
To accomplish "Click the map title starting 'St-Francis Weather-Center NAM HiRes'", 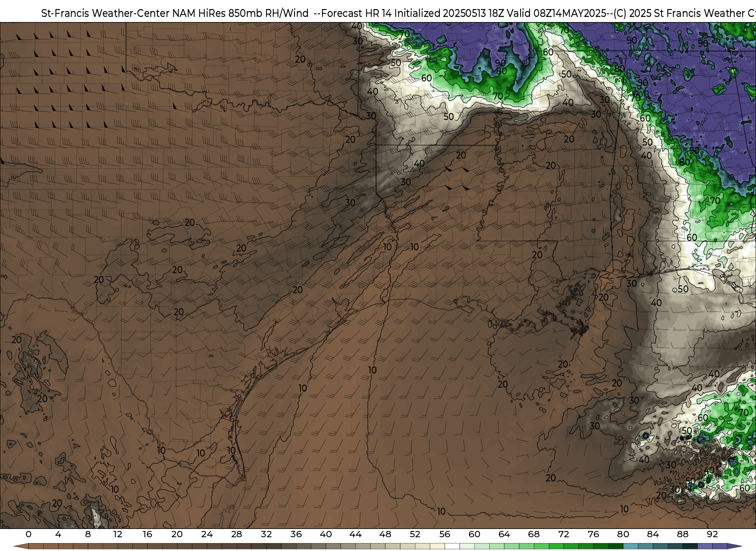I will click(x=398, y=13).
